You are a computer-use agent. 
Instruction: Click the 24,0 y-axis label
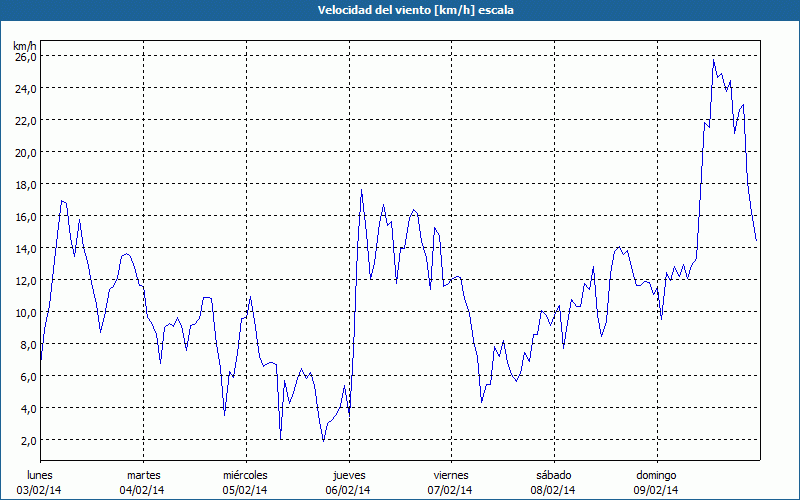point(26,89)
